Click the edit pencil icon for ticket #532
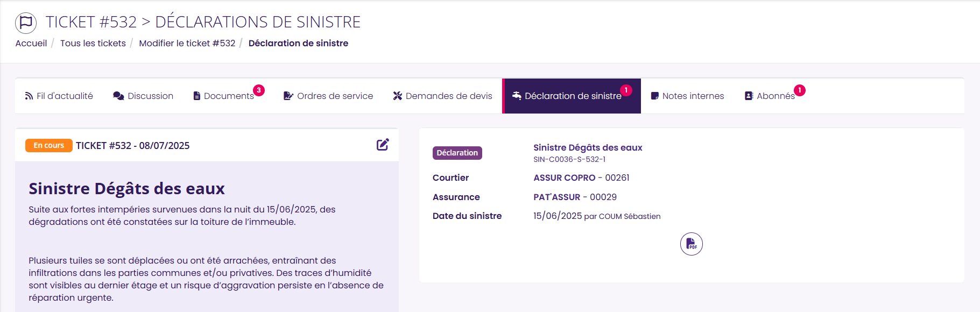Viewport: 980px width, 312px height. coord(383,145)
